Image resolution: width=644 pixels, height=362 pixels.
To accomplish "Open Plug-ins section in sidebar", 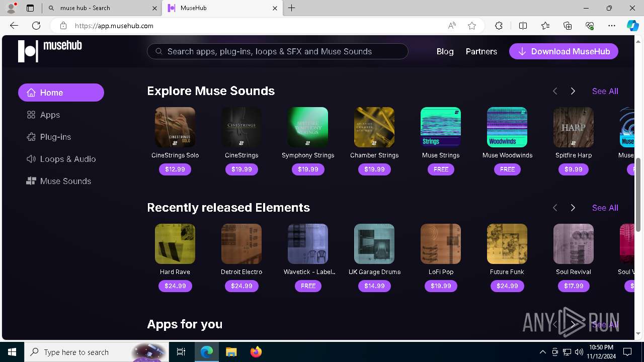I will 49,137.
